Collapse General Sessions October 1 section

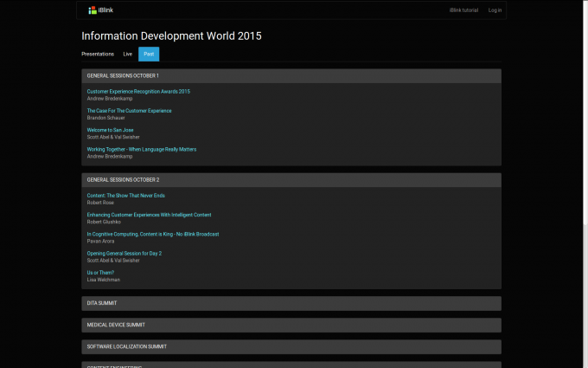click(291, 76)
